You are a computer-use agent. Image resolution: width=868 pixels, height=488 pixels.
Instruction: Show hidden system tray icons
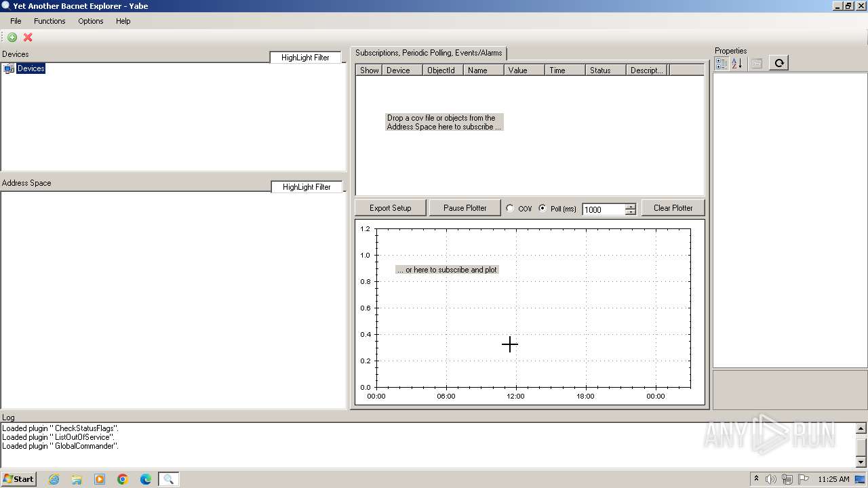click(x=756, y=479)
